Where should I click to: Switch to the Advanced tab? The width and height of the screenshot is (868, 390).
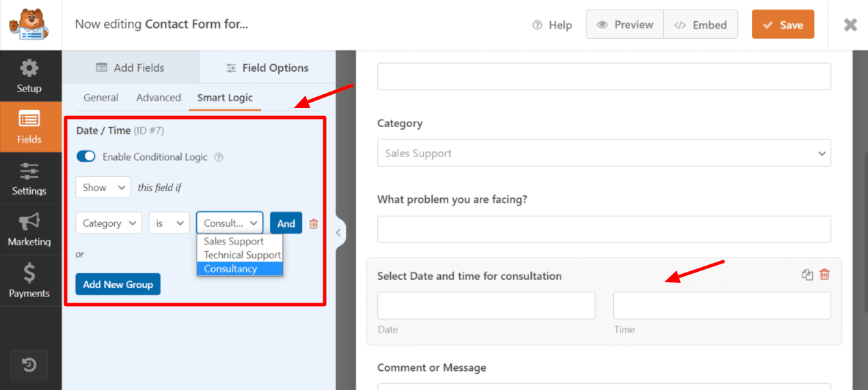(159, 98)
